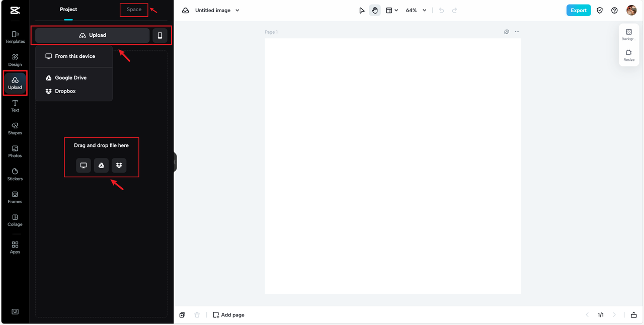The width and height of the screenshot is (644, 325).
Task: Open the user profile avatar
Action: click(631, 10)
